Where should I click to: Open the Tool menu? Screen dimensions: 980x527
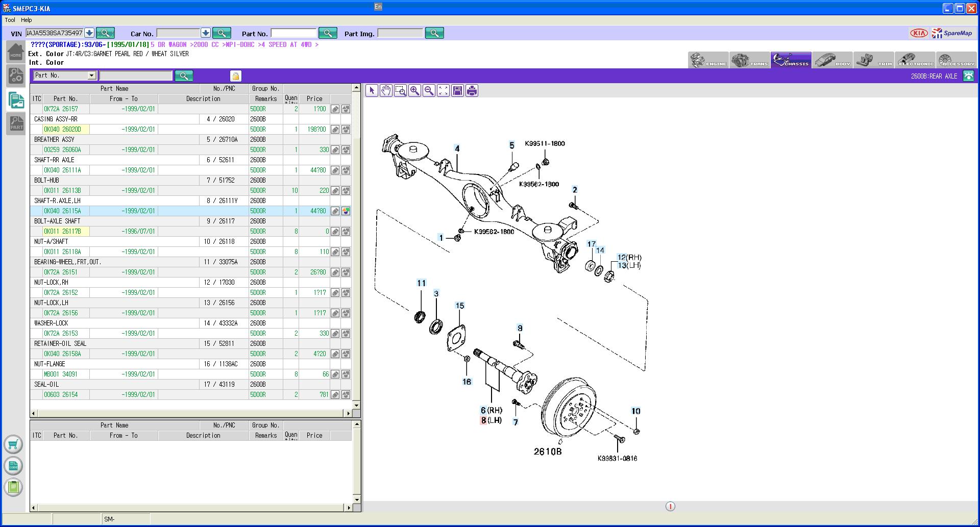click(x=10, y=20)
